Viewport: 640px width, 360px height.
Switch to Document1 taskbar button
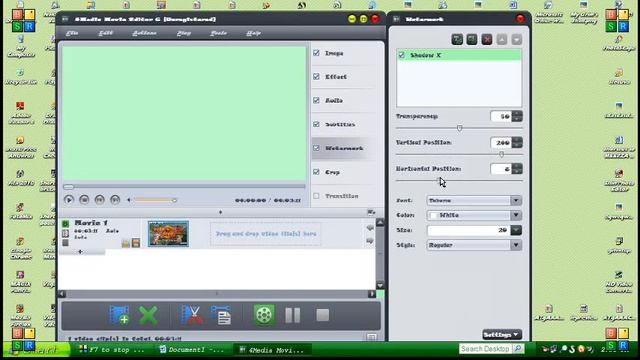click(x=192, y=350)
